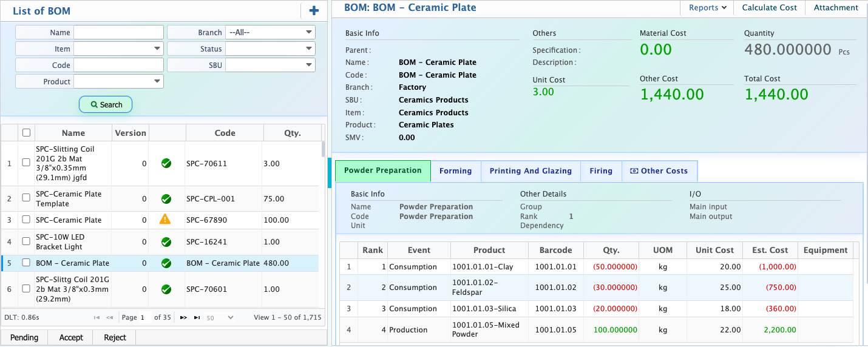Click the Pending button
Screen dimensions: 868x347
[x=24, y=337]
